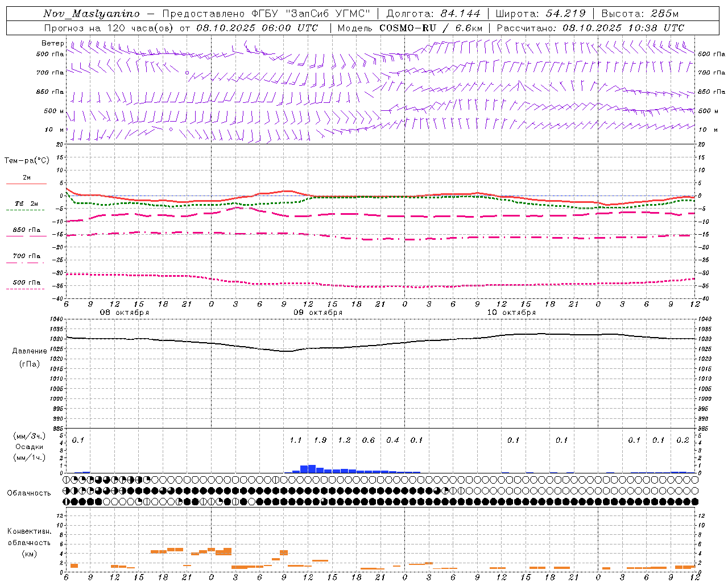
Task: Click the 1.1 precipitation value
Action: tap(296, 440)
